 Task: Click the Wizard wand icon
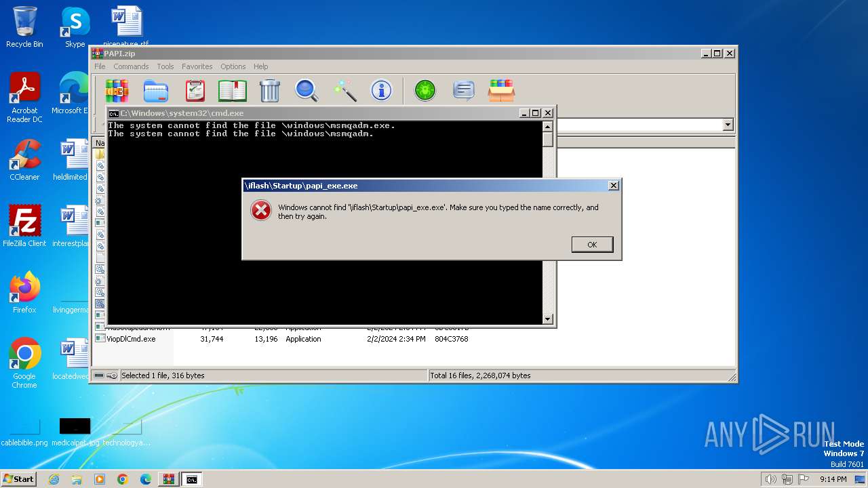pos(344,90)
